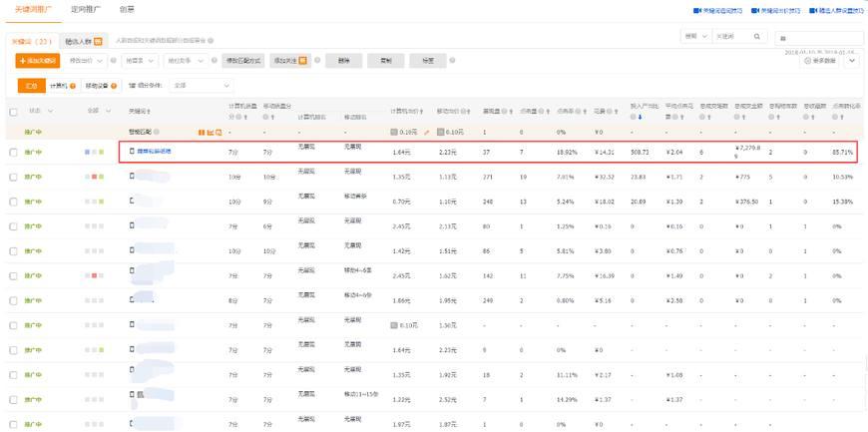Click help icon beside 智能匹配 label

[157, 132]
